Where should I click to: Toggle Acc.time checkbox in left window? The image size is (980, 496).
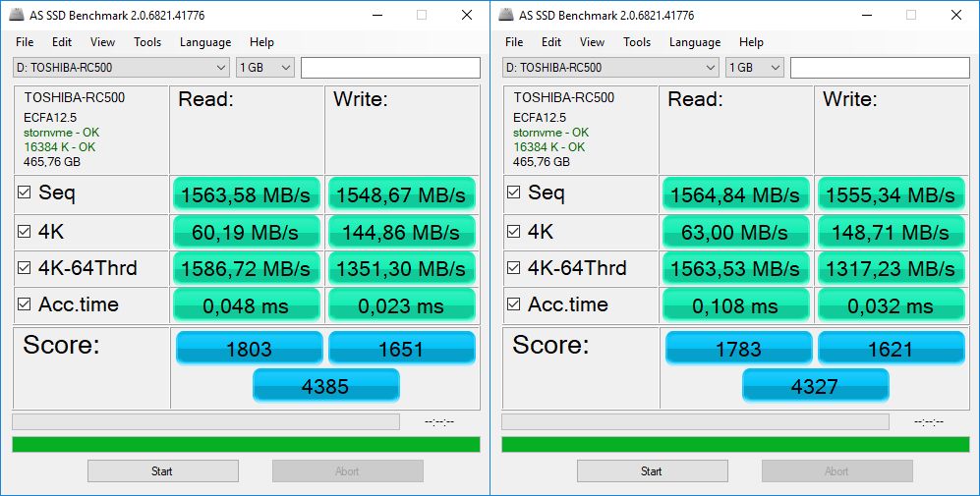click(x=24, y=304)
